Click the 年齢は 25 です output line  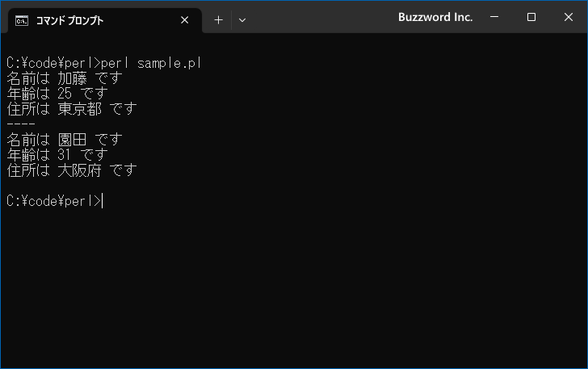click(x=57, y=94)
